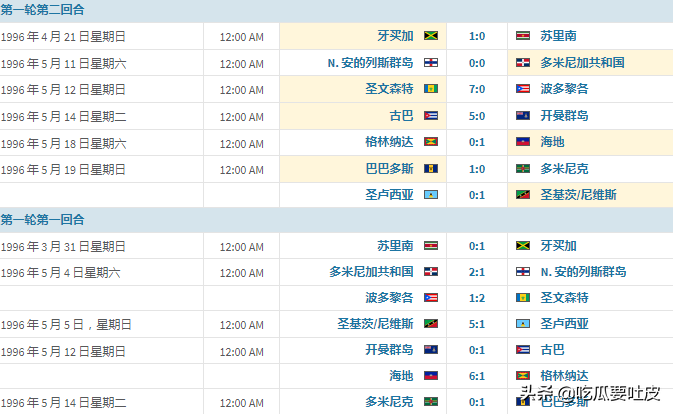673x414 pixels.
Task: Click the 古巴 flag in the 5:0 match row
Action: tap(432, 115)
